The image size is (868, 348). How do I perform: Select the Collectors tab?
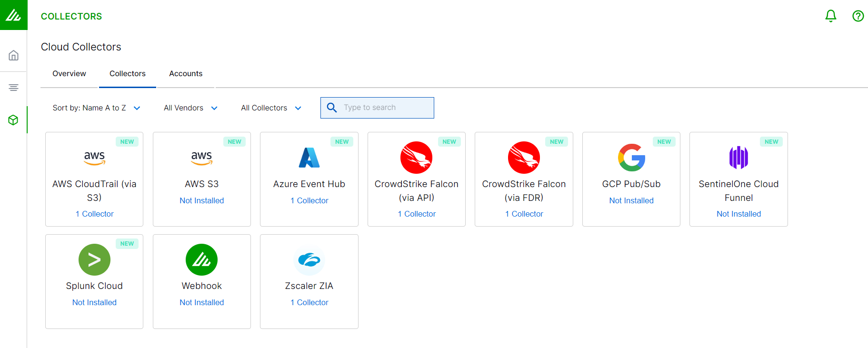(128, 74)
